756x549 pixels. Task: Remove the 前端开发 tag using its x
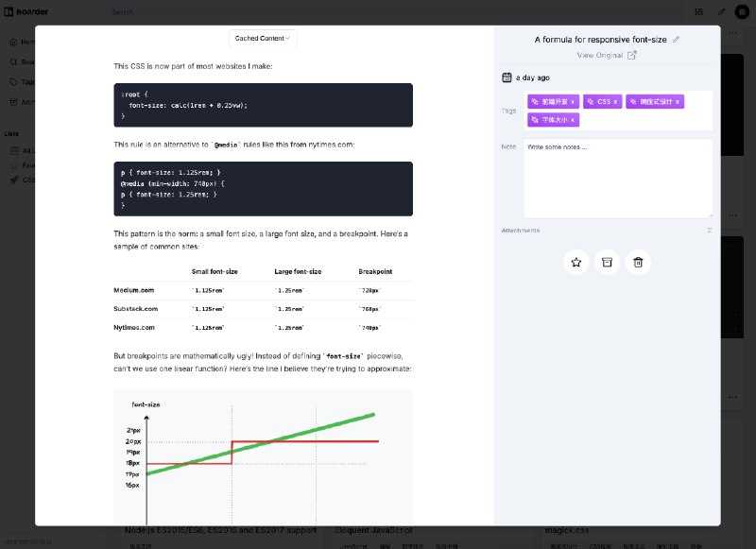[x=575, y=101]
